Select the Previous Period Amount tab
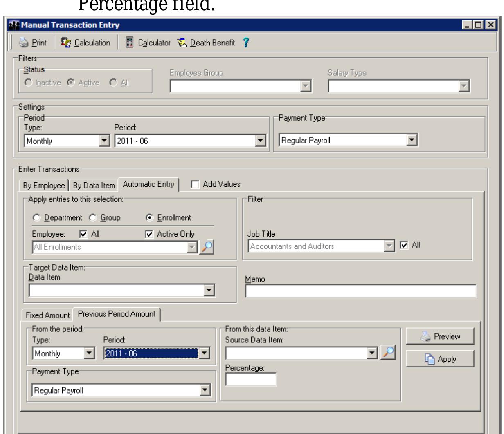Viewport: 504px width, 434px height. coord(117,314)
